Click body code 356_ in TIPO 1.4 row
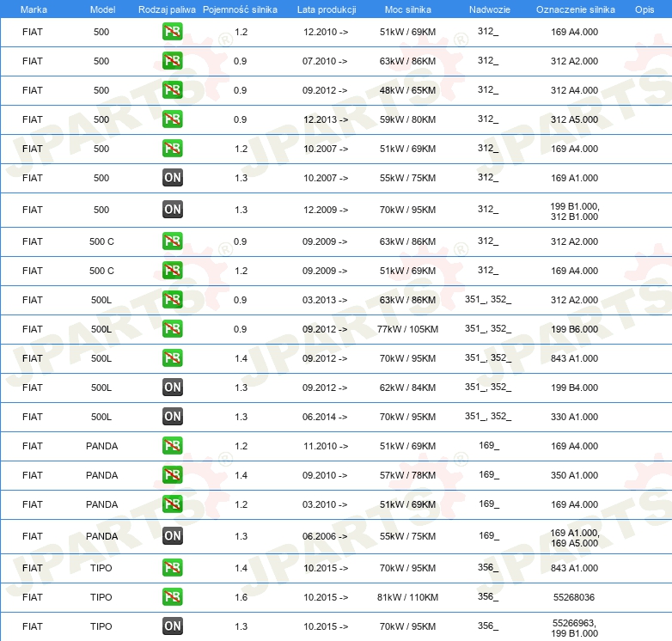Viewport: 672px width, 641px height. [x=488, y=567]
